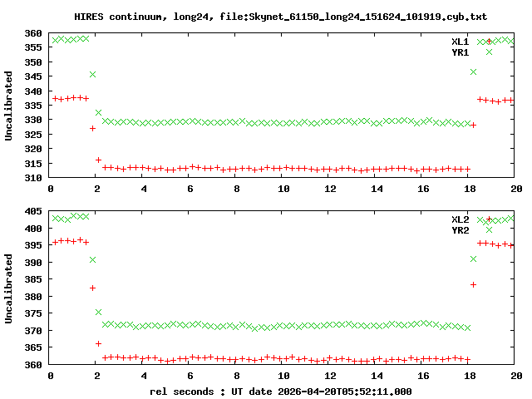This screenshot has width=532, height=399.
Task: Click the x-axis 0 tick under top plot
Action: [x=52, y=189]
